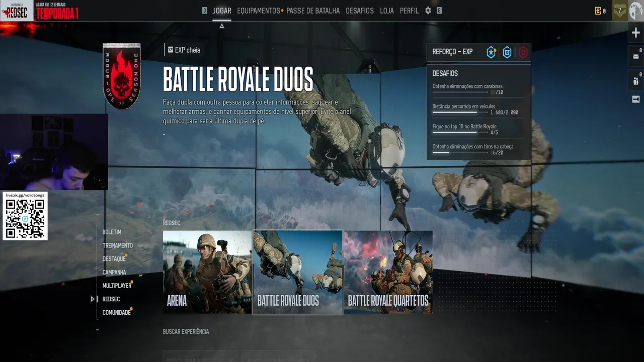Viewport: 644px width, 362px height.
Task: Click the Desafios panel heading
Action: (445, 73)
